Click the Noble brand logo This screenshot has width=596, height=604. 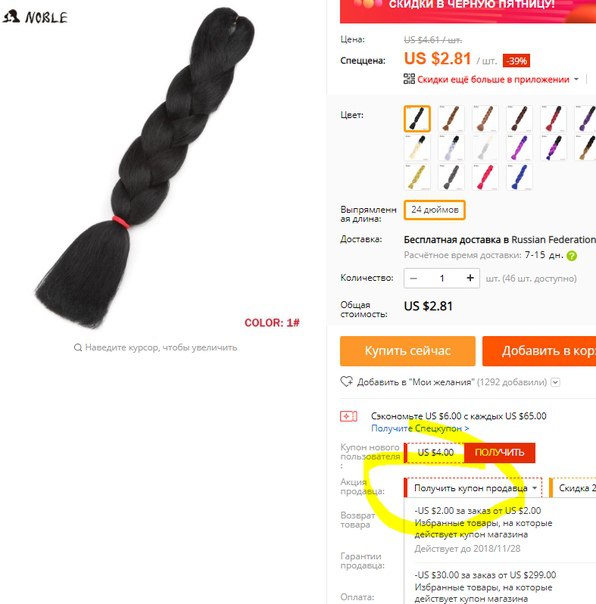35,17
